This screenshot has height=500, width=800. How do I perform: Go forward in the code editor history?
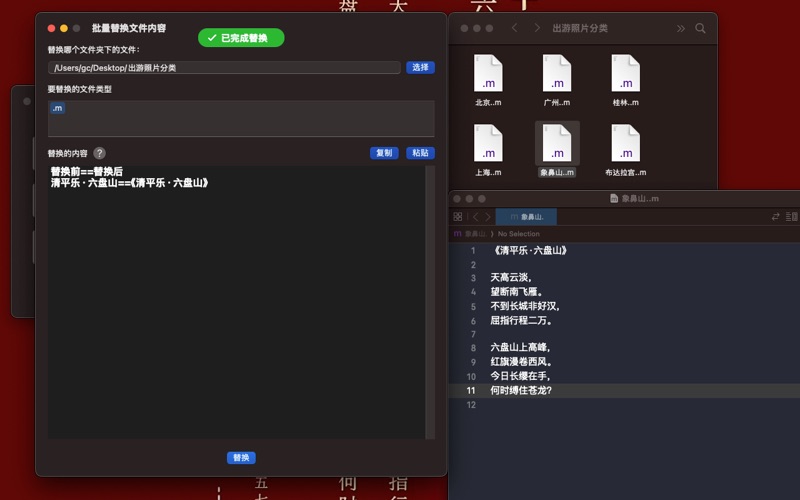click(488, 217)
